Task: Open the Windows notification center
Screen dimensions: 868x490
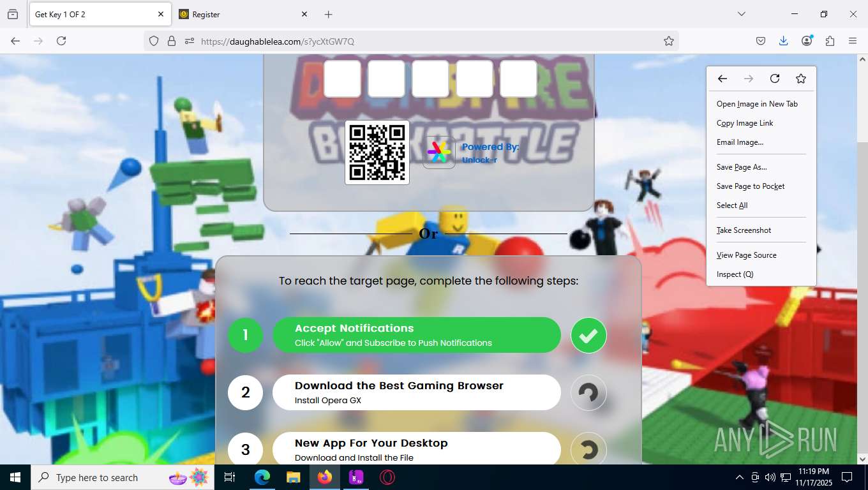Action: pyautogui.click(x=847, y=477)
